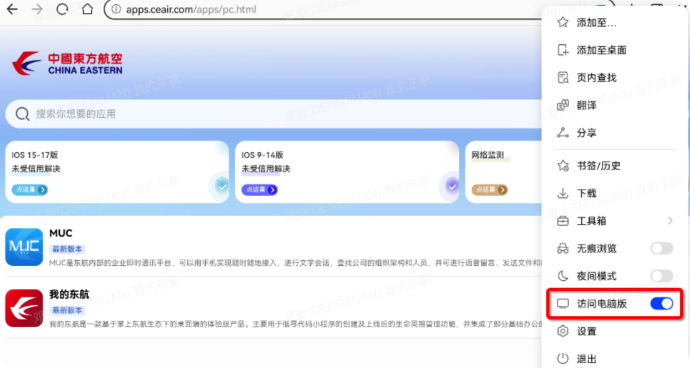
Task: Disable the 访问电脑版 switch
Action: pos(662,303)
